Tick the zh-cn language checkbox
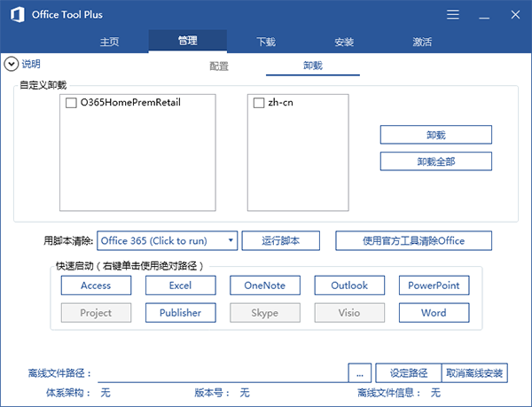 coord(259,103)
